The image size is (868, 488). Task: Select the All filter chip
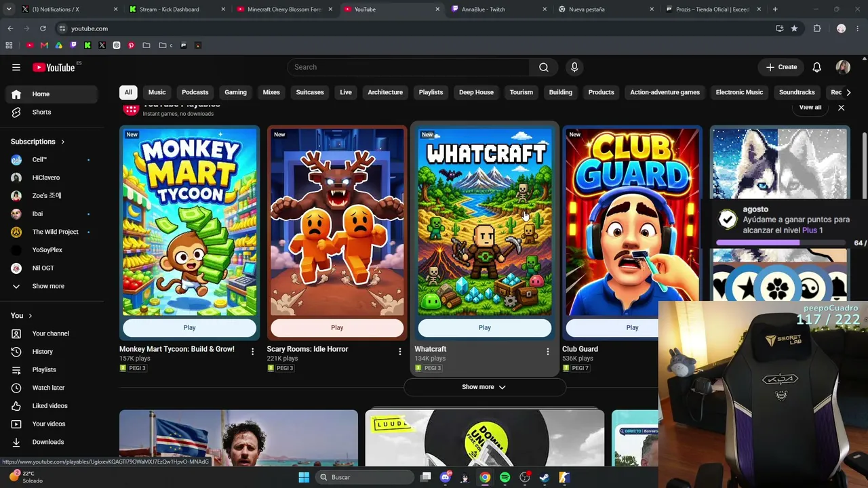tap(128, 92)
